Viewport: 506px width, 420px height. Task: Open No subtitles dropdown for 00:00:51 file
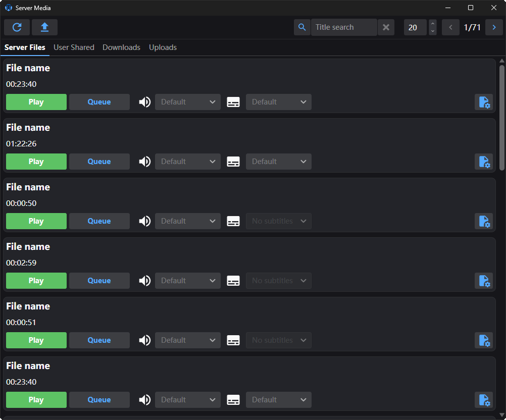[x=278, y=340]
